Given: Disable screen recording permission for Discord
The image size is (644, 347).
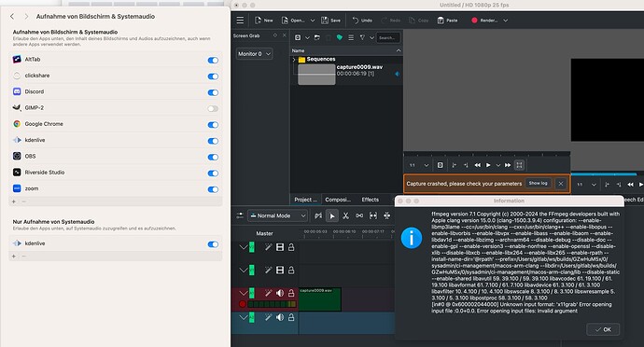Looking at the screenshot, I should [x=213, y=92].
